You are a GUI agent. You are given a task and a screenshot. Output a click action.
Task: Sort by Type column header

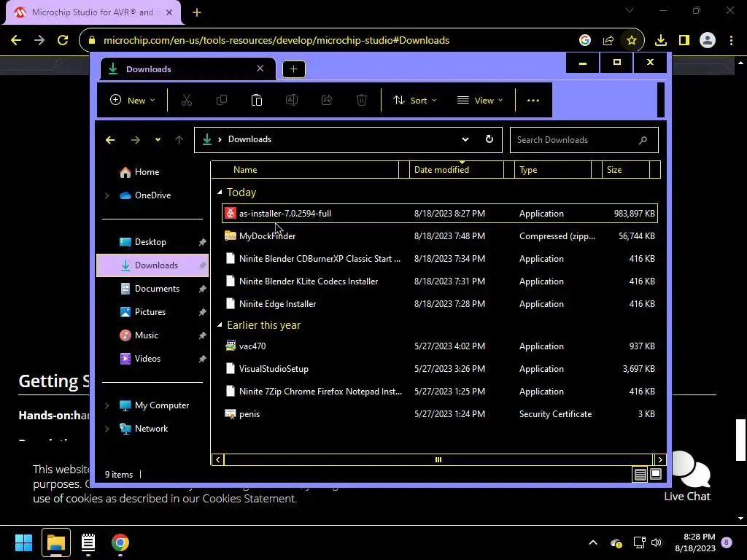[553, 169]
